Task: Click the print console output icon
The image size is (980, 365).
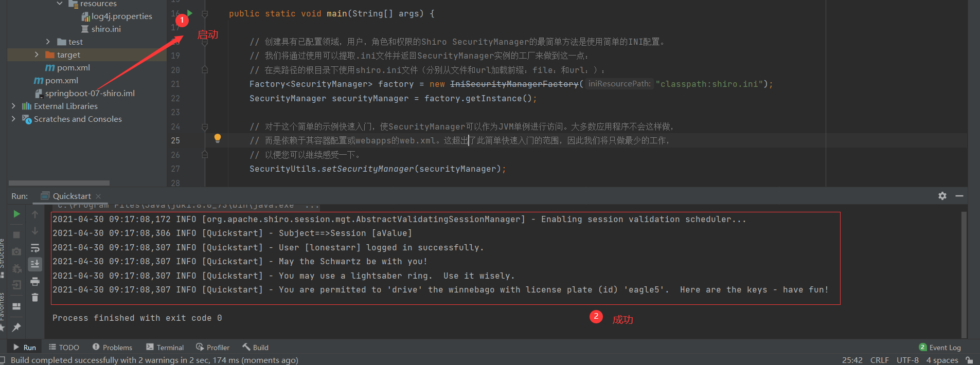Action: pos(35,281)
